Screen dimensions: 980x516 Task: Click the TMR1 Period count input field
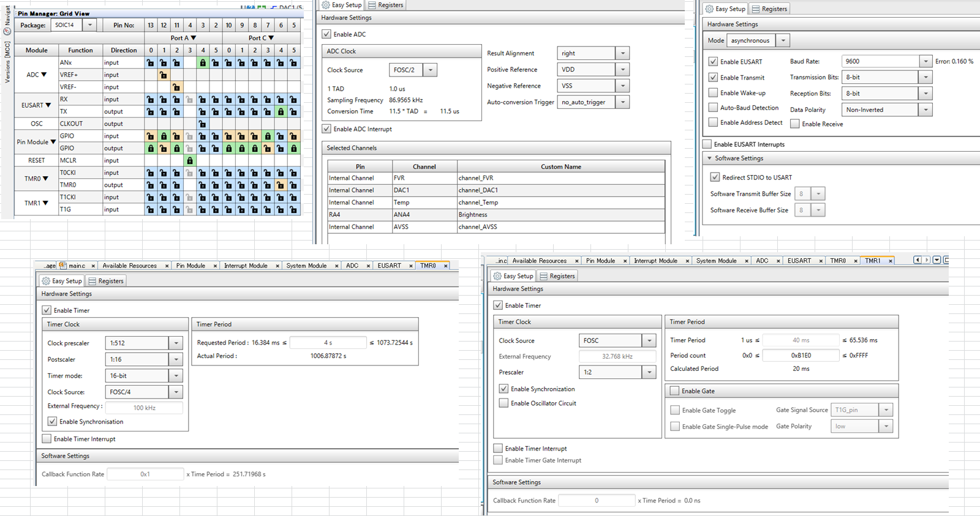tap(801, 356)
